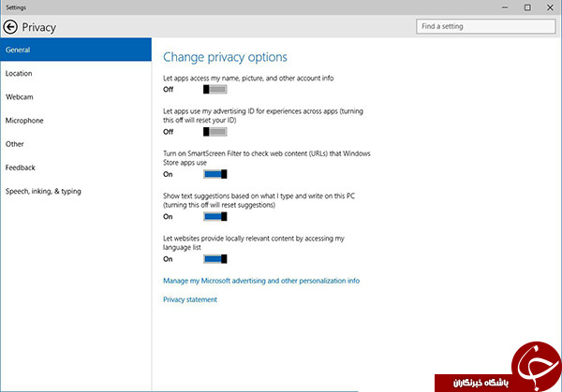562x392 pixels.
Task: Turn off the SmartScreen Filter switch
Action: (x=215, y=174)
